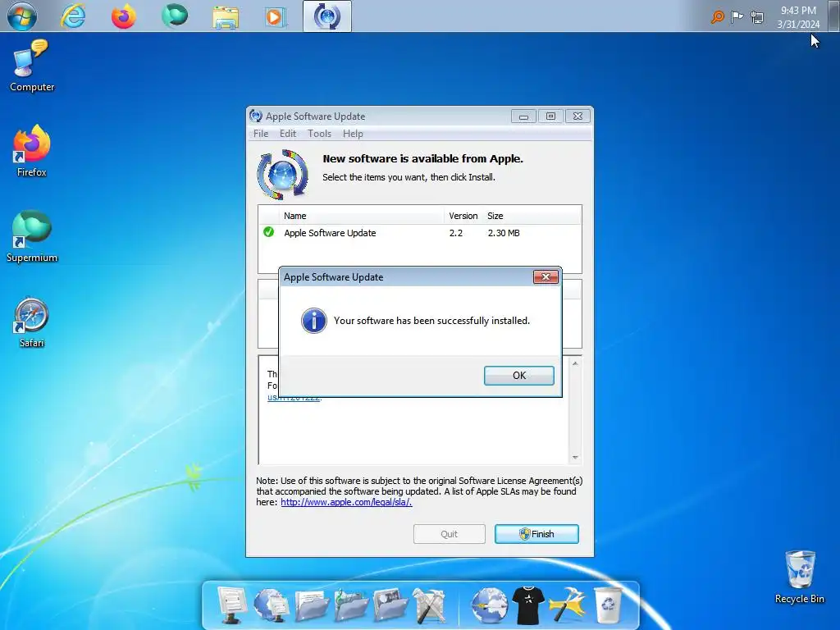Click the globe with pen dock icon

pos(489,605)
